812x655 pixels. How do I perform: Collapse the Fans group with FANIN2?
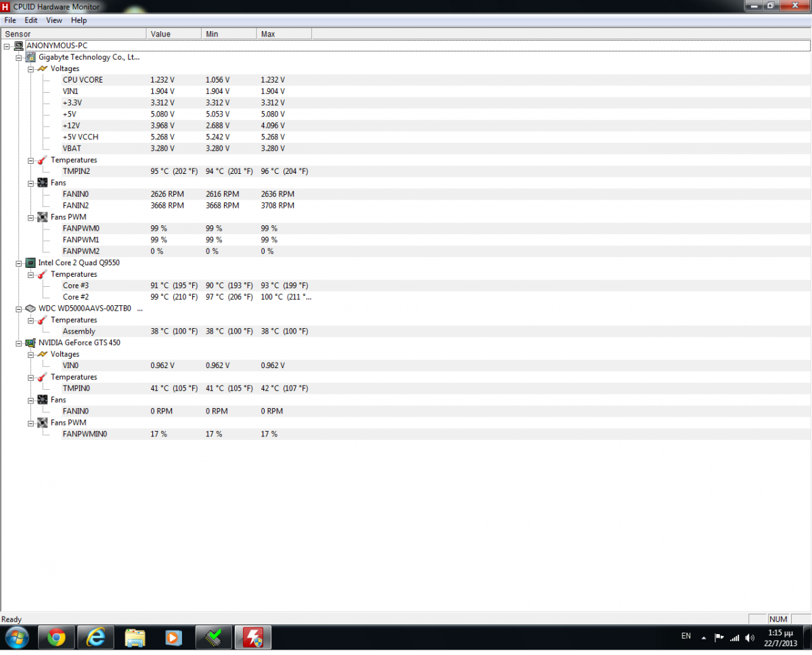pos(30,183)
